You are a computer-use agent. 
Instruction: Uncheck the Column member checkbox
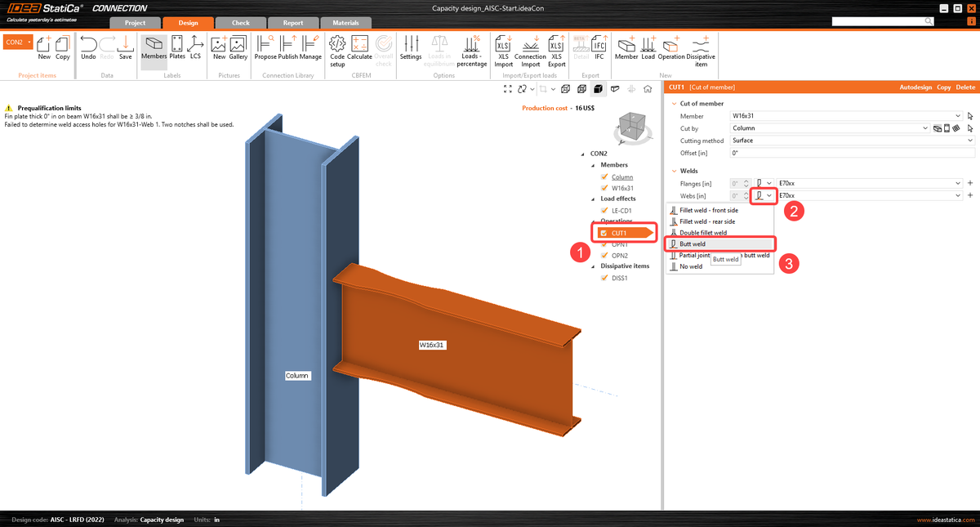point(604,177)
